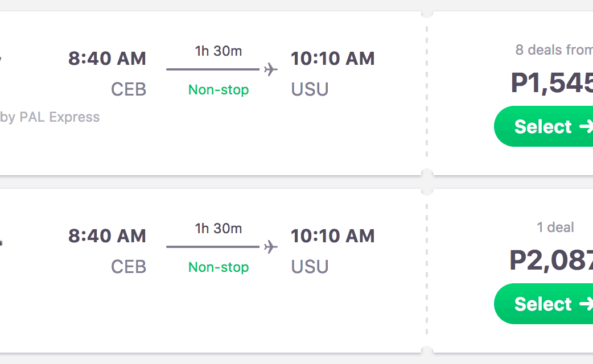Click the P1,545 price

click(551, 83)
